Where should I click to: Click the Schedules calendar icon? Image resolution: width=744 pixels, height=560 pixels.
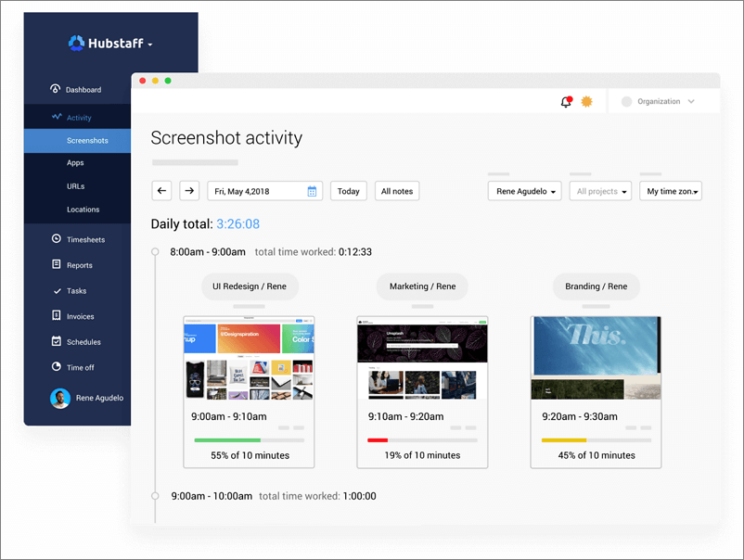coord(56,342)
